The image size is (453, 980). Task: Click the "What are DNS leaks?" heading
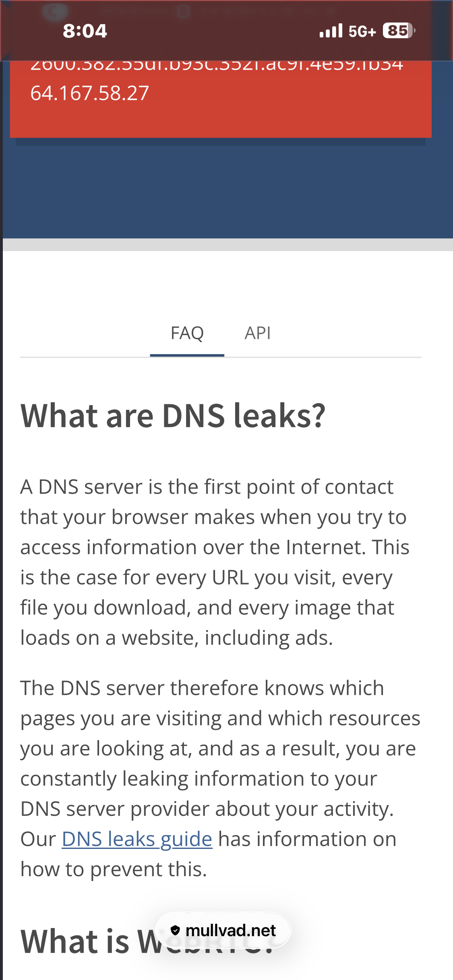pyautogui.click(x=173, y=416)
